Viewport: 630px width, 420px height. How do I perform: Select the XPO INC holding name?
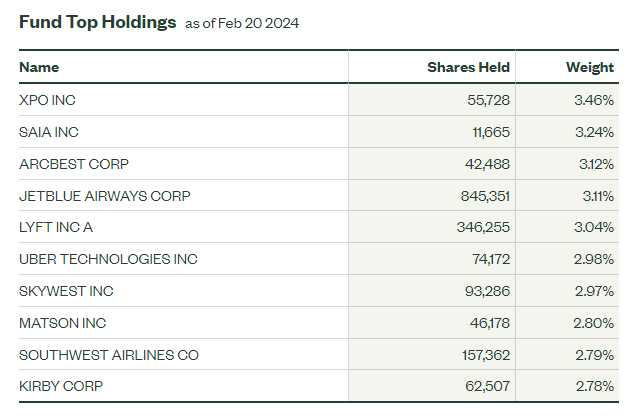click(x=47, y=100)
